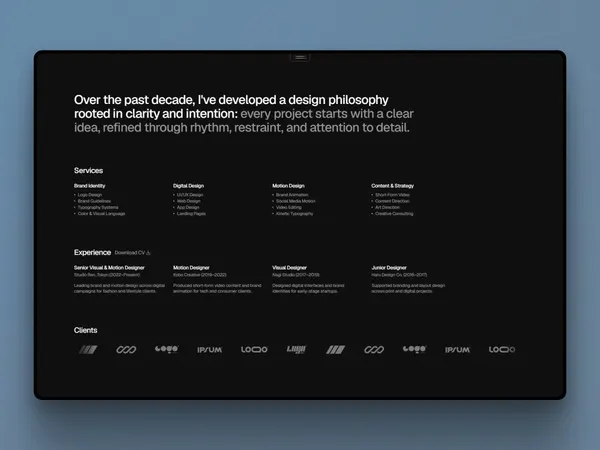Image resolution: width=600 pixels, height=450 pixels.
Task: Click the Kinetic Typography list item
Action: 294,214
